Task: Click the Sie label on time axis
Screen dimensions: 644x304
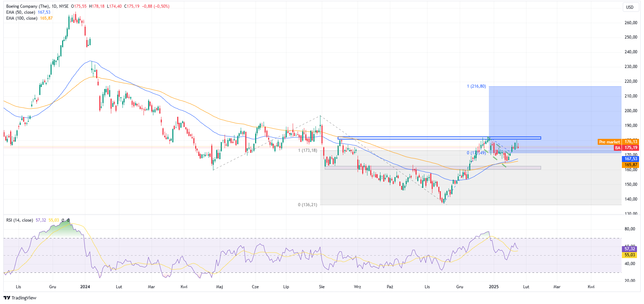Action: pyautogui.click(x=322, y=287)
